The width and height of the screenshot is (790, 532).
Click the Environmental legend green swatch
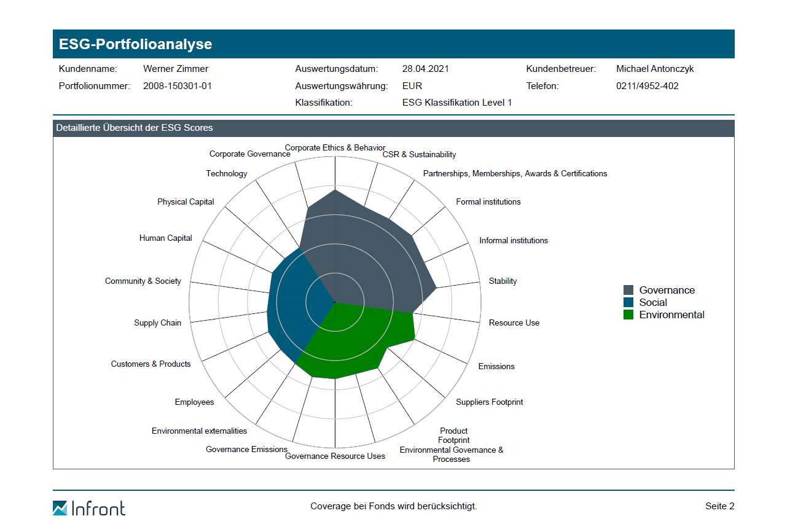[628, 315]
